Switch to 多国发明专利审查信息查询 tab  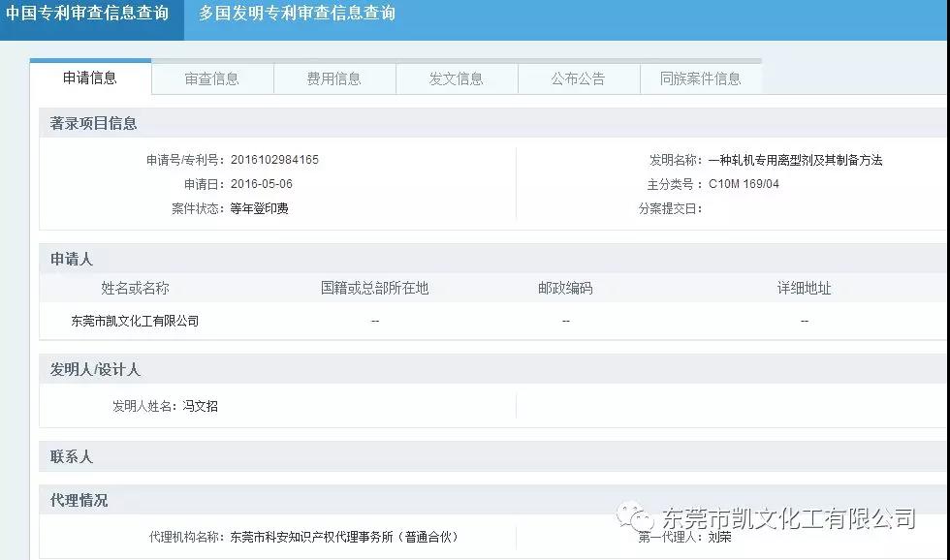(297, 14)
